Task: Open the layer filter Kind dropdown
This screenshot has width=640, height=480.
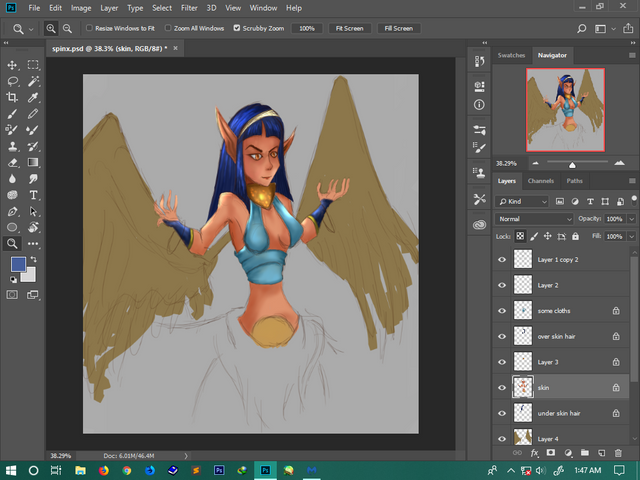Action: click(x=522, y=201)
